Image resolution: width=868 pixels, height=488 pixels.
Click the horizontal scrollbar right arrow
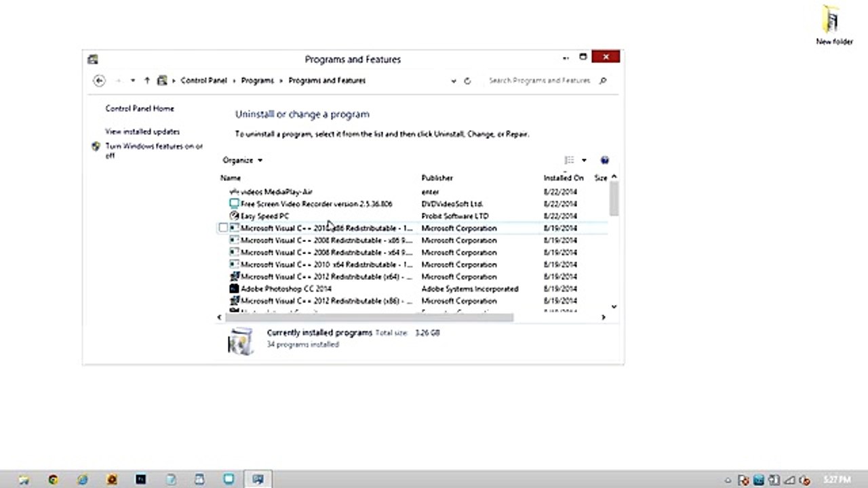point(603,317)
